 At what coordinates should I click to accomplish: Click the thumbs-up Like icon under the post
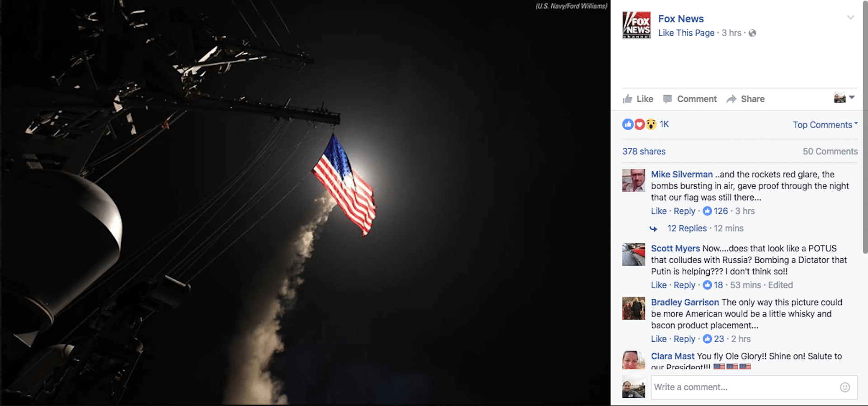[627, 99]
